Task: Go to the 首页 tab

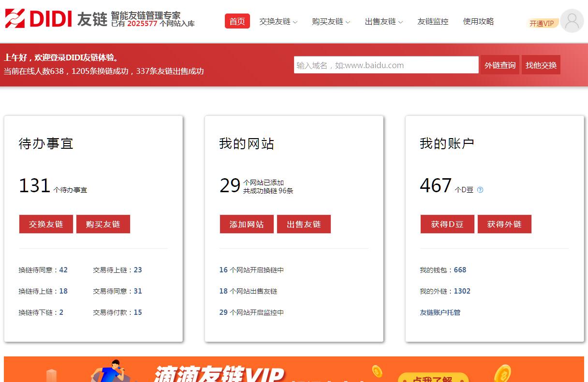Action: click(x=237, y=21)
